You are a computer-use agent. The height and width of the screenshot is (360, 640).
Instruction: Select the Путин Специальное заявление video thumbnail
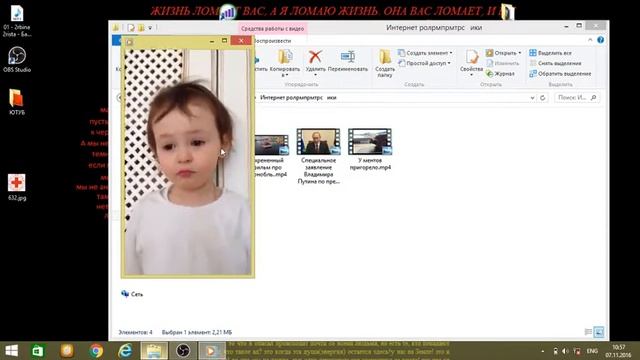pyautogui.click(x=318, y=142)
